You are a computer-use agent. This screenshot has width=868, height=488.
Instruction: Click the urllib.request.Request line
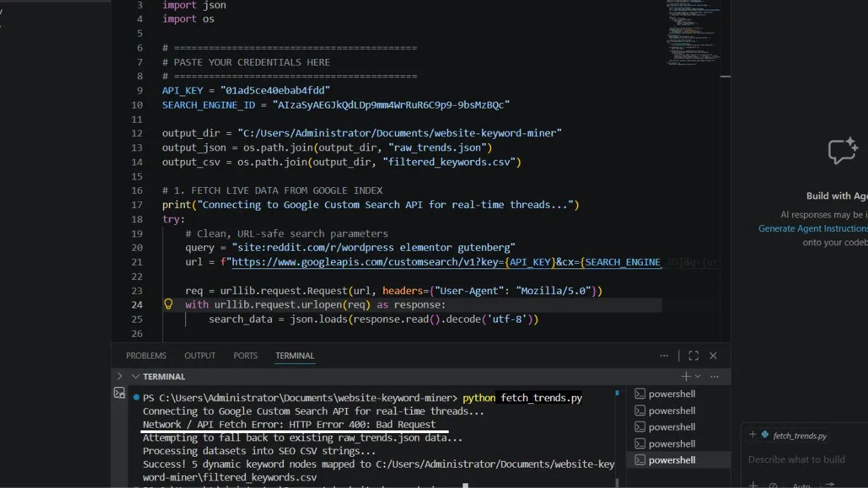(394, 291)
